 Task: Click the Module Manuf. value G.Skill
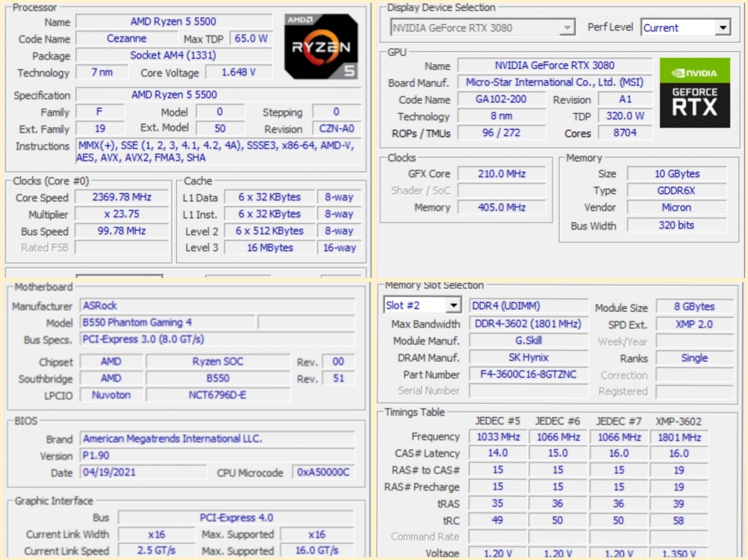click(x=529, y=341)
